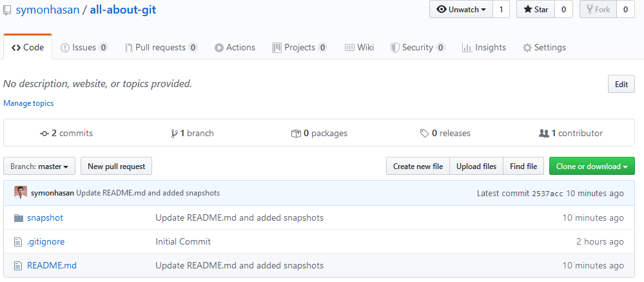Click the forks count next to Fork
This screenshot has height=282, width=644.
pos(625,10)
